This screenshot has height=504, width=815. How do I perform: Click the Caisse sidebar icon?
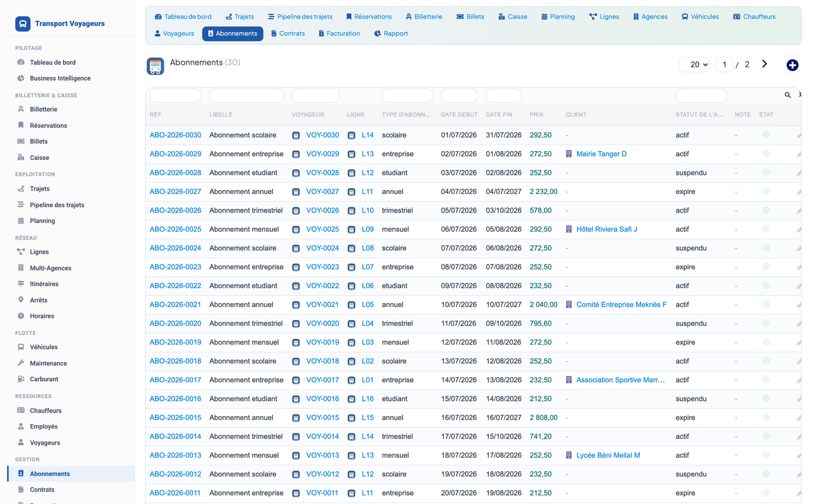pyautogui.click(x=21, y=158)
